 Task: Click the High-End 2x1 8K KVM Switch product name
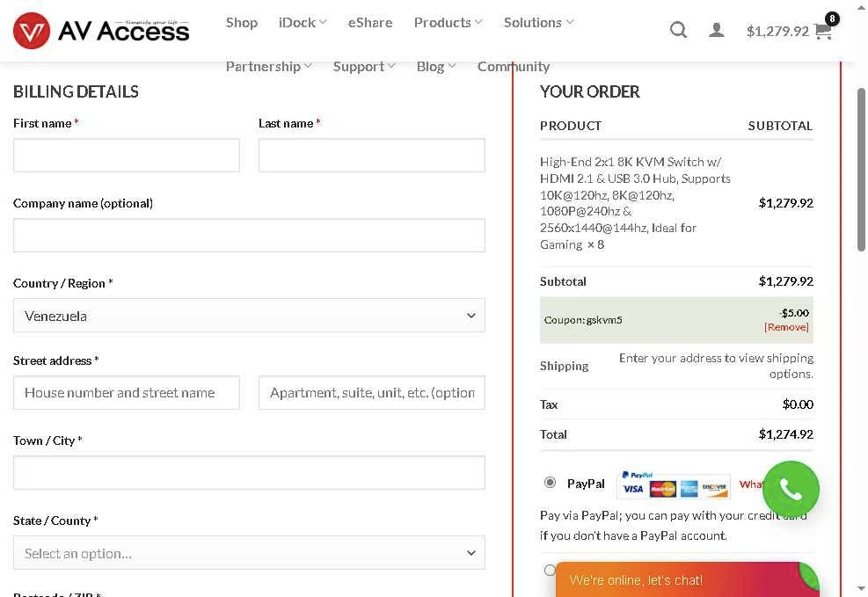point(635,203)
